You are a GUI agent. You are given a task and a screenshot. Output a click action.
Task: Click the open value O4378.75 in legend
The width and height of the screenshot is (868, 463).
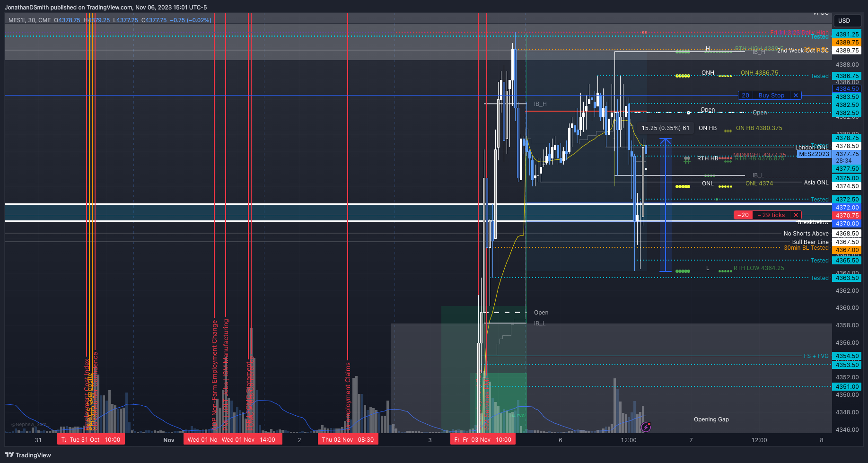pos(67,20)
